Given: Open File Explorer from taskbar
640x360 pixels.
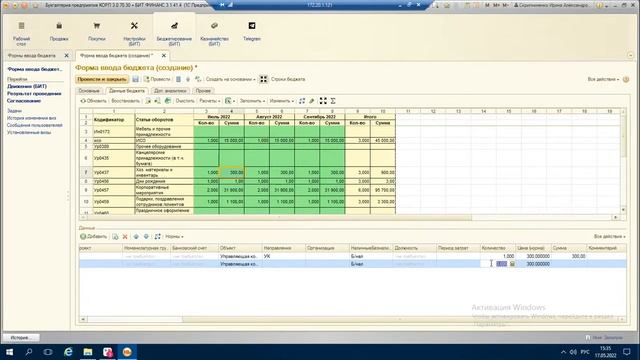Looking at the screenshot, I should [x=88, y=352].
